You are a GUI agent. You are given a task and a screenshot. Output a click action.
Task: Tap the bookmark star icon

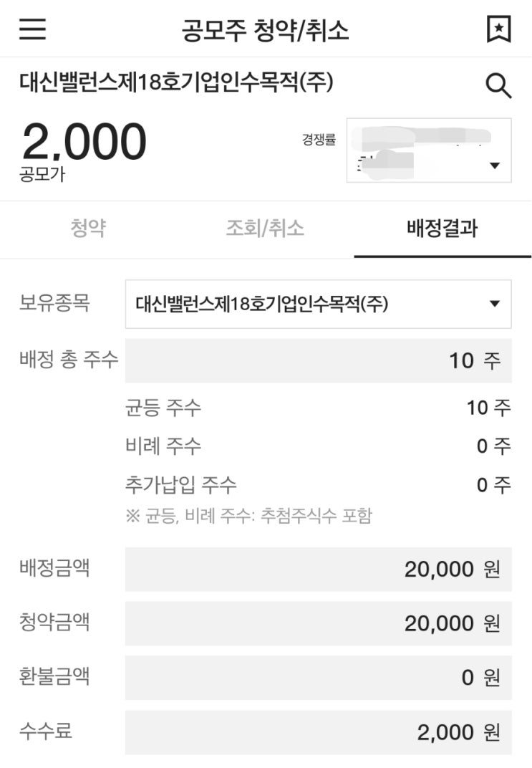pyautogui.click(x=498, y=29)
